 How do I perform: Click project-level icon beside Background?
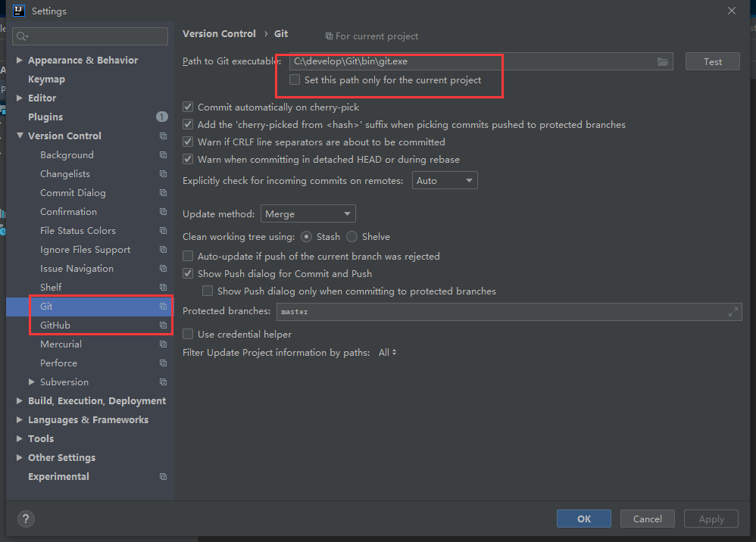pos(164,154)
